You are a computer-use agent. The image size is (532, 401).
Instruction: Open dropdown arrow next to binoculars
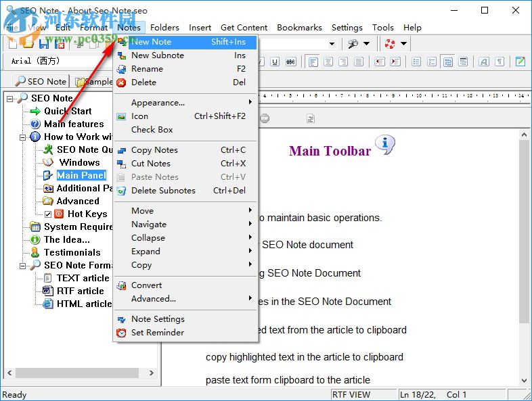point(367,44)
